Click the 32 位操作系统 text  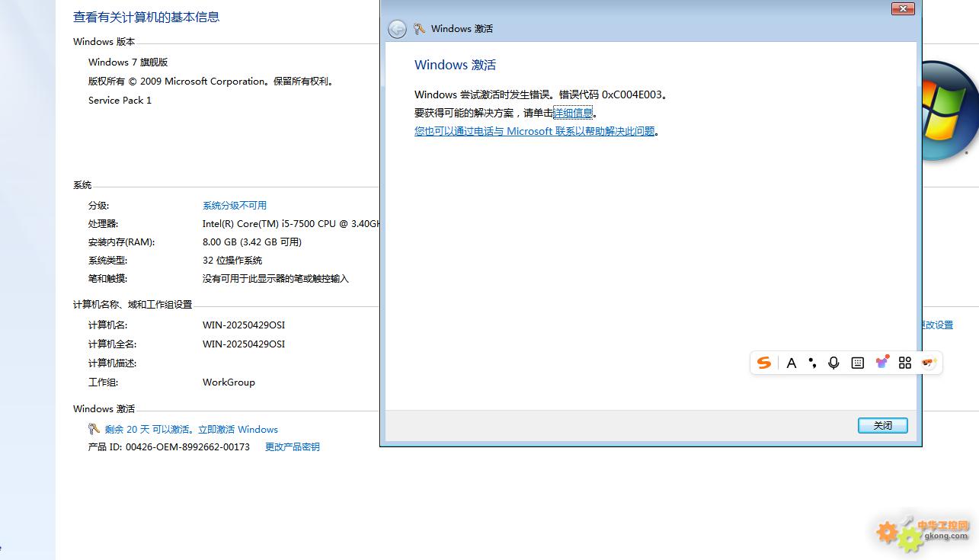pos(232,261)
